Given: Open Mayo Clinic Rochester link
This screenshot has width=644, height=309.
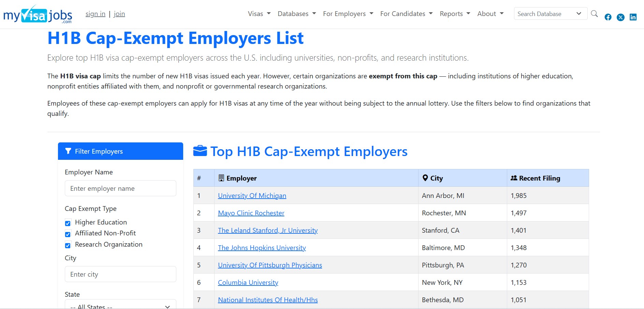Looking at the screenshot, I should point(251,213).
